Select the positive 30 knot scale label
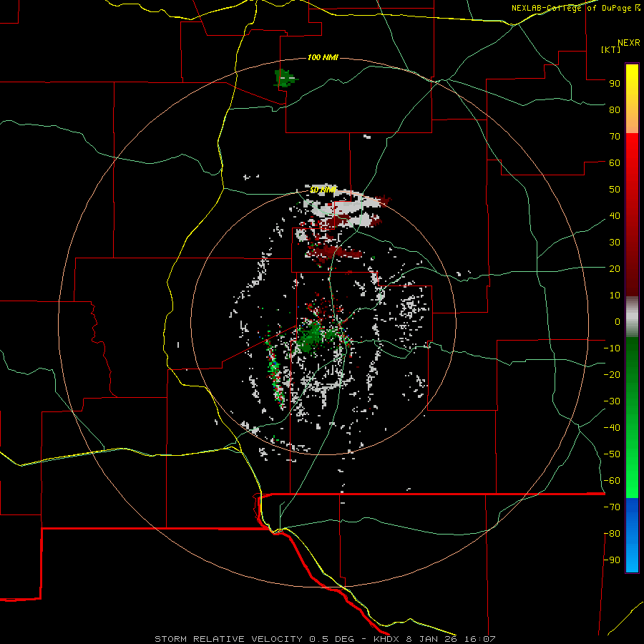 (x=615, y=243)
